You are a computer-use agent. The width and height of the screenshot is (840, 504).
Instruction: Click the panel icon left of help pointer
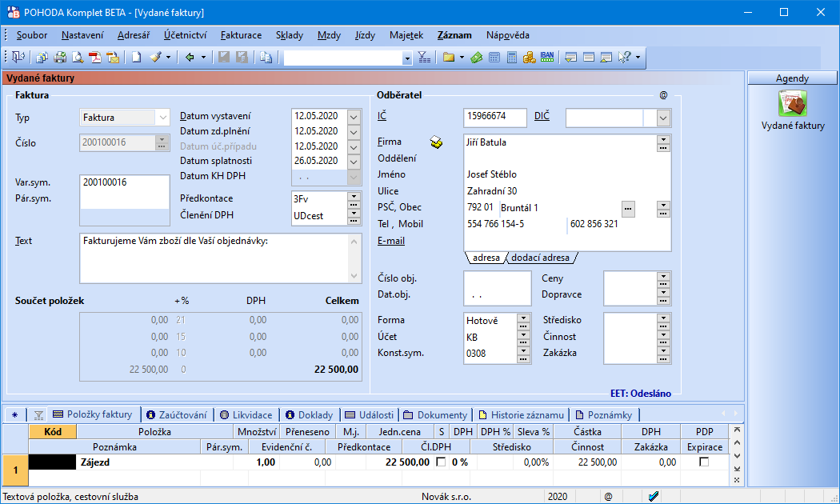tap(606, 57)
